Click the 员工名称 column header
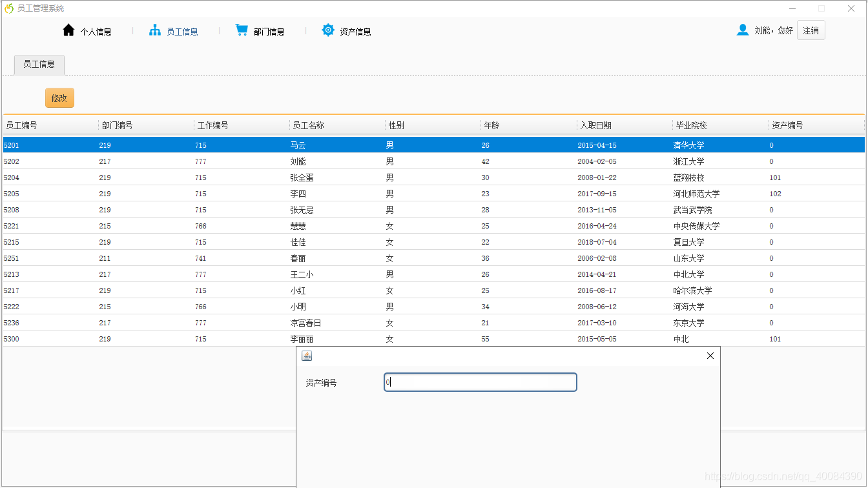The image size is (868, 488). [x=338, y=125]
